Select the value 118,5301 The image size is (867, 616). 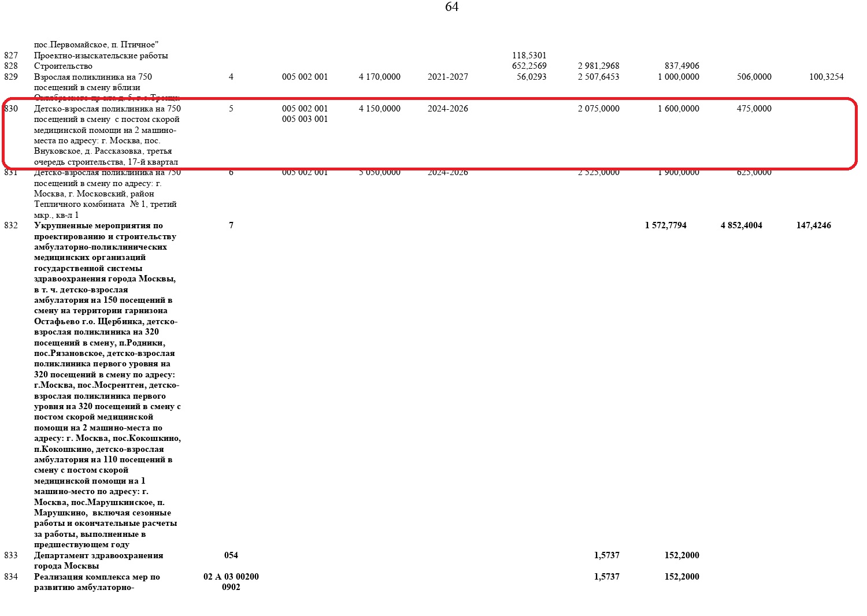pyautogui.click(x=529, y=55)
